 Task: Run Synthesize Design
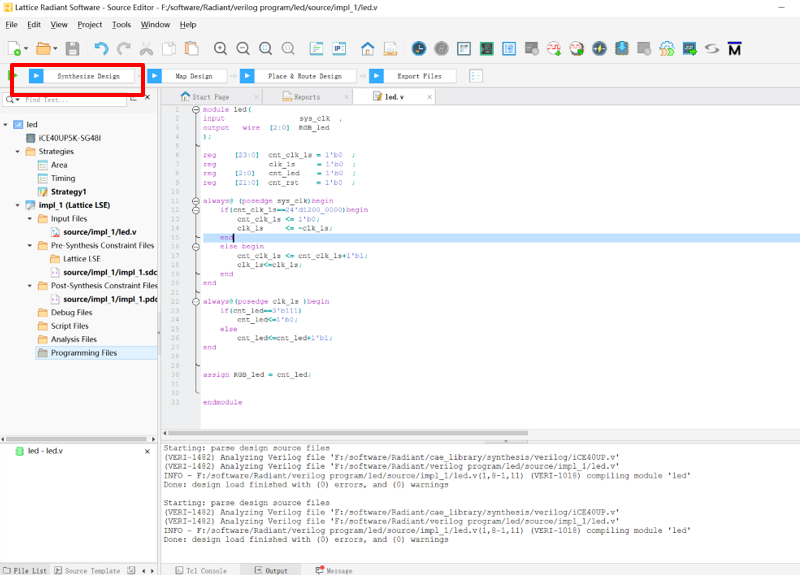[82, 76]
